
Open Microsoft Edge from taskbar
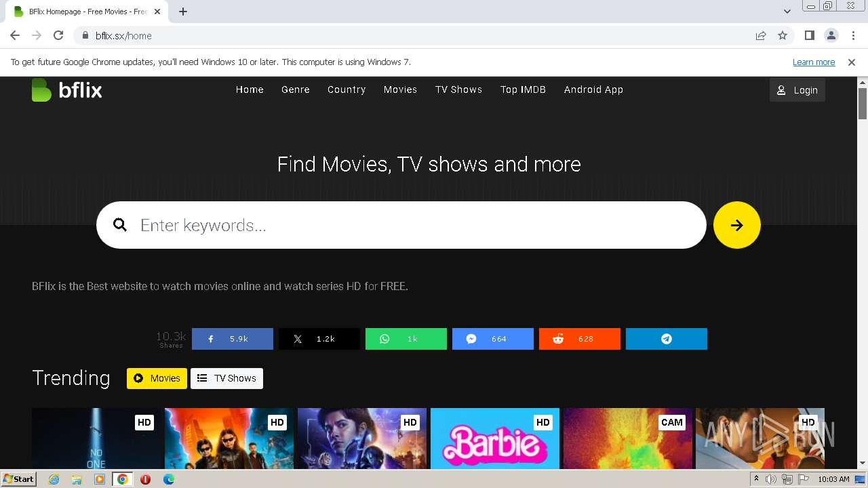(x=169, y=479)
